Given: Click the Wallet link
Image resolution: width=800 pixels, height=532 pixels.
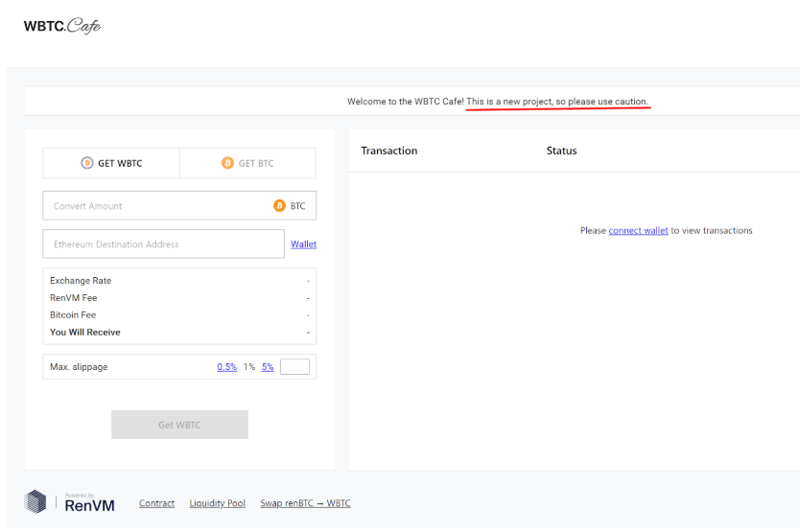Looking at the screenshot, I should [303, 244].
